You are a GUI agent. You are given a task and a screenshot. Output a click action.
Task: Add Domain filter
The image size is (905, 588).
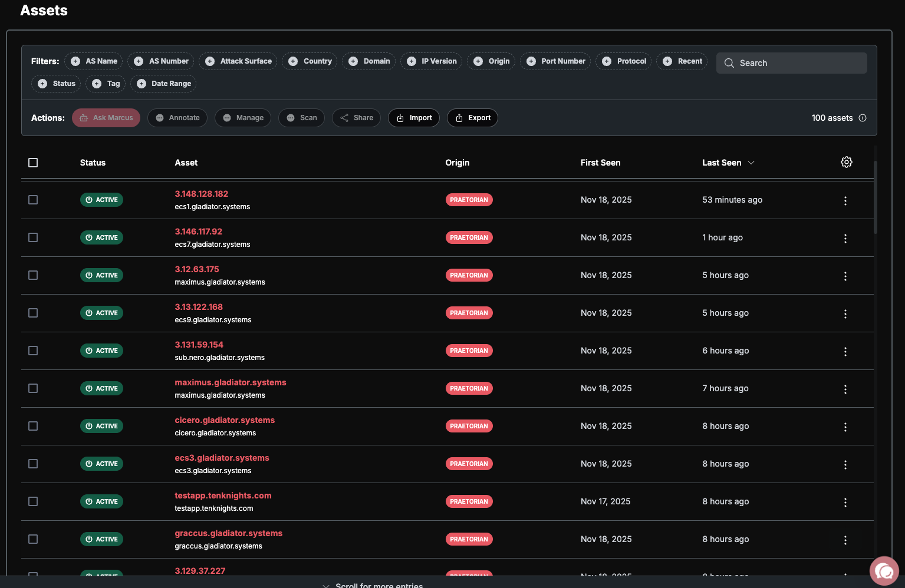368,61
